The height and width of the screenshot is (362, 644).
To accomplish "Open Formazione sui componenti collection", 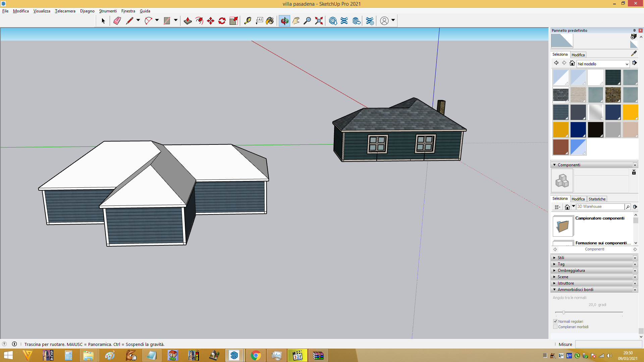I will click(603, 243).
